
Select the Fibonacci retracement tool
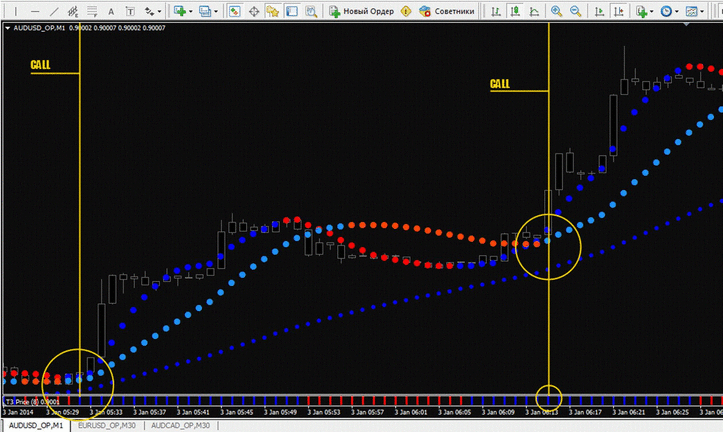point(92,11)
